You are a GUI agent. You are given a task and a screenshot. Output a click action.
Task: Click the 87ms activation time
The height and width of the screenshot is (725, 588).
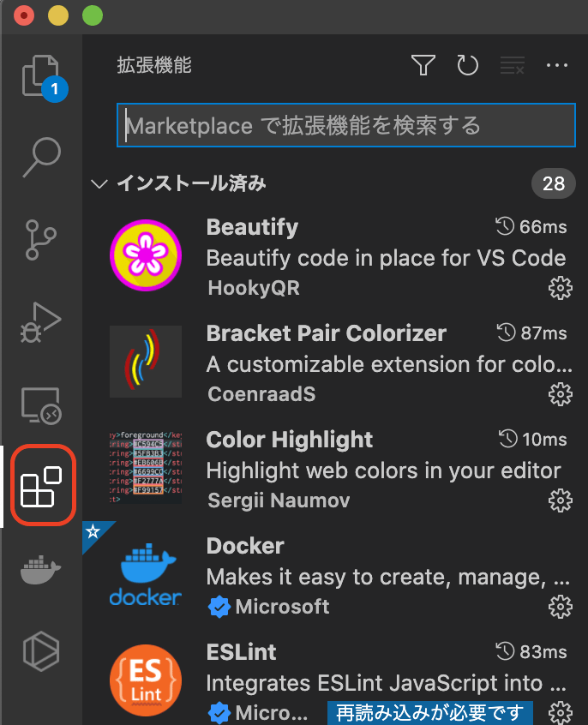pyautogui.click(x=532, y=333)
